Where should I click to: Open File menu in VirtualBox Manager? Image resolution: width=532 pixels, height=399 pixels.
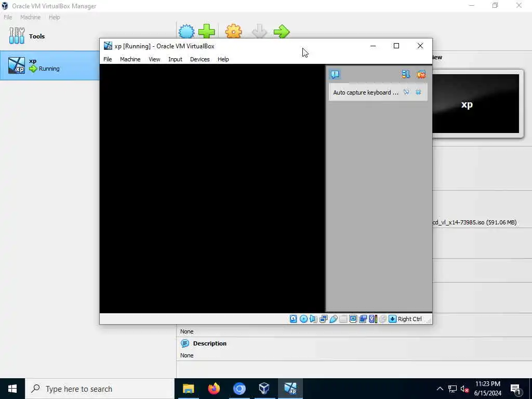point(8,17)
